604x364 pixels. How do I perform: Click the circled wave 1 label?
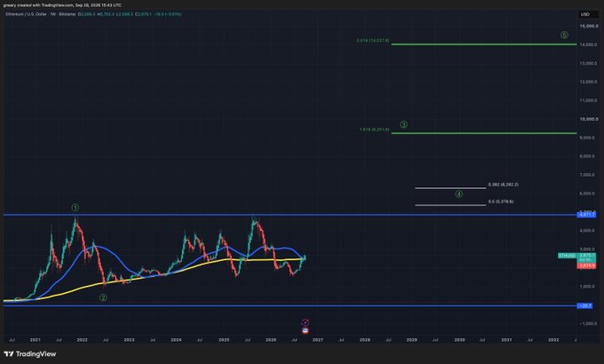point(75,208)
